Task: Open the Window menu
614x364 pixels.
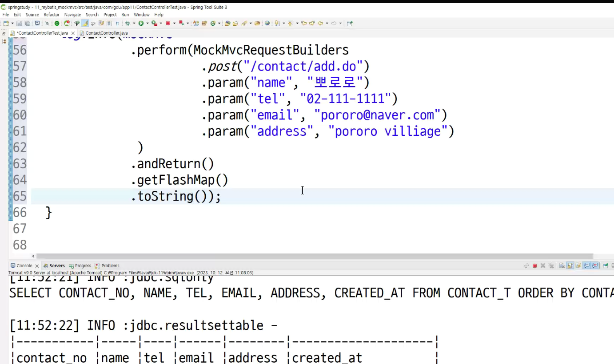Action: [142, 15]
